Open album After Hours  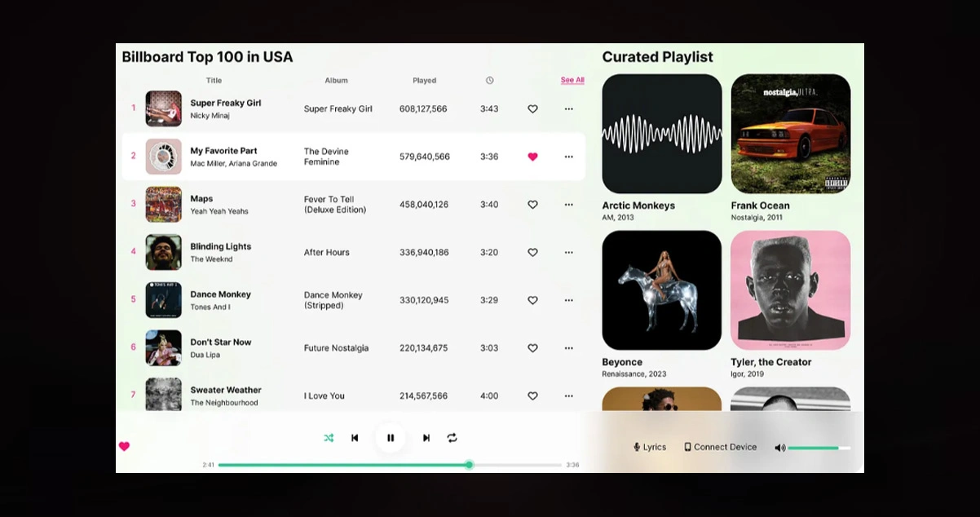click(326, 253)
